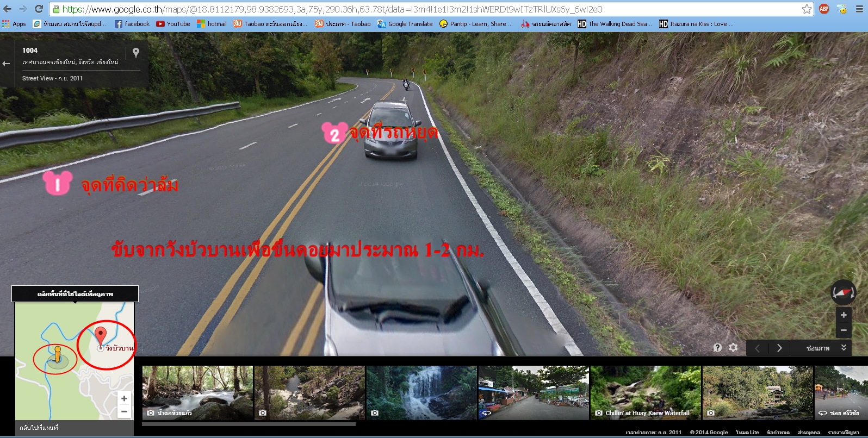
Task: Open the hotmail bookmark
Action: coord(212,24)
